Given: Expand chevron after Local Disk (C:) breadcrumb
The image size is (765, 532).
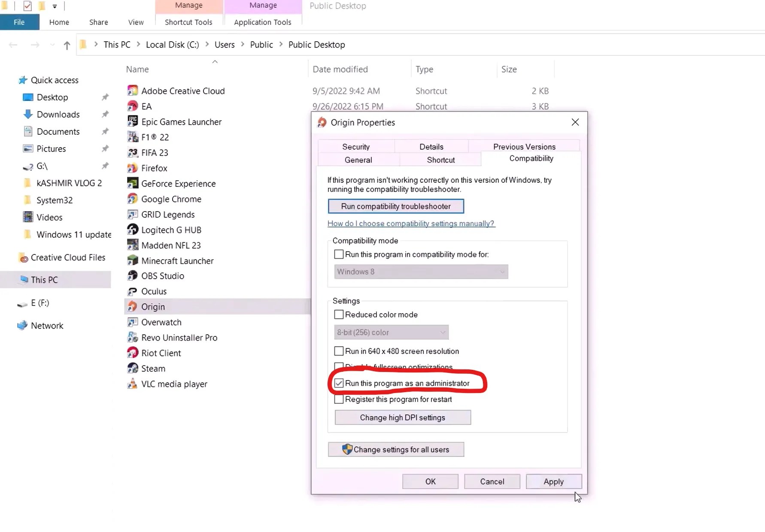Looking at the screenshot, I should [x=207, y=44].
